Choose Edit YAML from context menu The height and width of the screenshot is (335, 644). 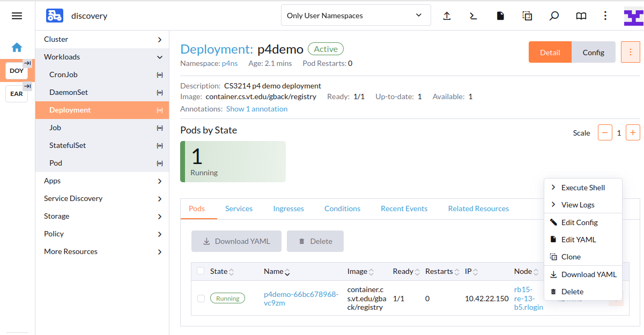click(x=578, y=240)
